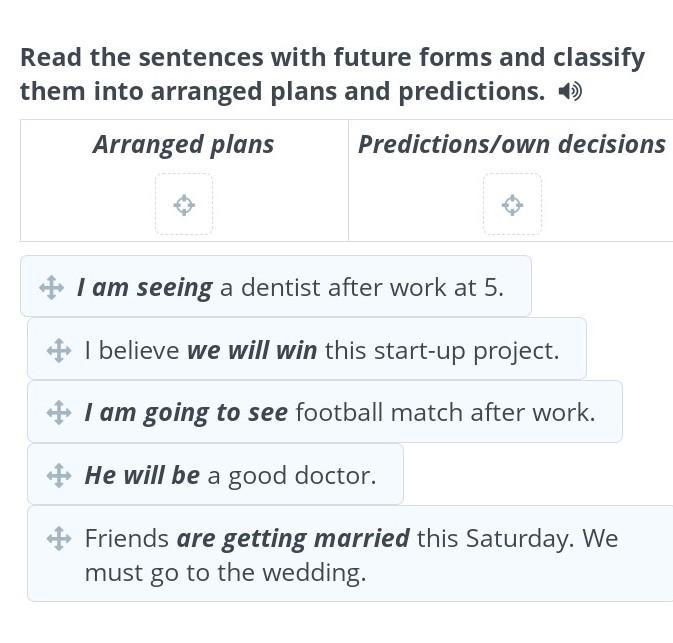Grab the drag handle for the good doctor sentence
Viewport: 673px width, 643px height.
click(x=59, y=475)
